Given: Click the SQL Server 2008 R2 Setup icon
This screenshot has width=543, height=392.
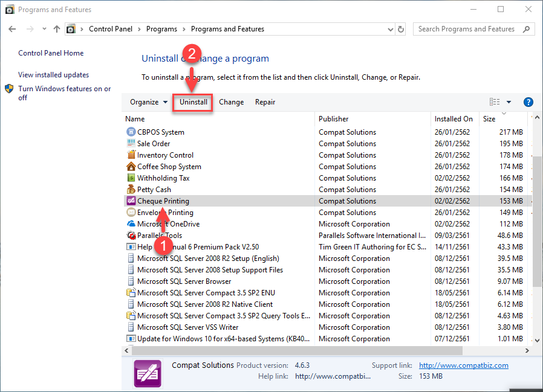Looking at the screenshot, I should tap(131, 258).
